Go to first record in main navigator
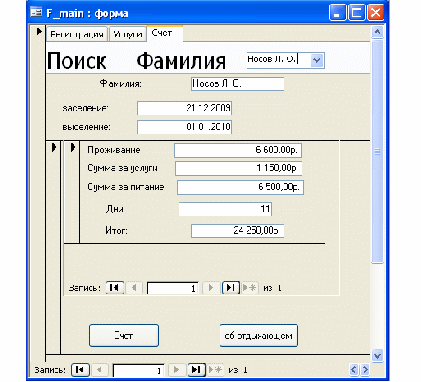The width and height of the screenshot is (421, 382). click(x=80, y=370)
